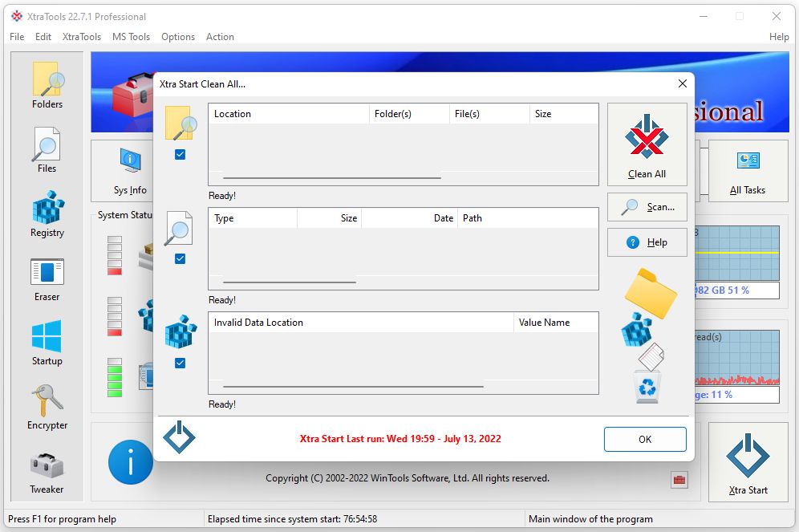Select the Startup manager icon

coord(47,343)
